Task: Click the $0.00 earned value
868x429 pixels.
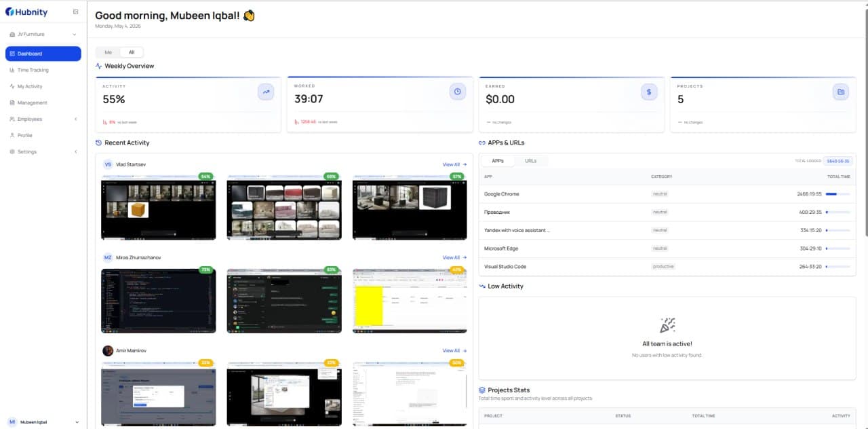Action: [500, 99]
